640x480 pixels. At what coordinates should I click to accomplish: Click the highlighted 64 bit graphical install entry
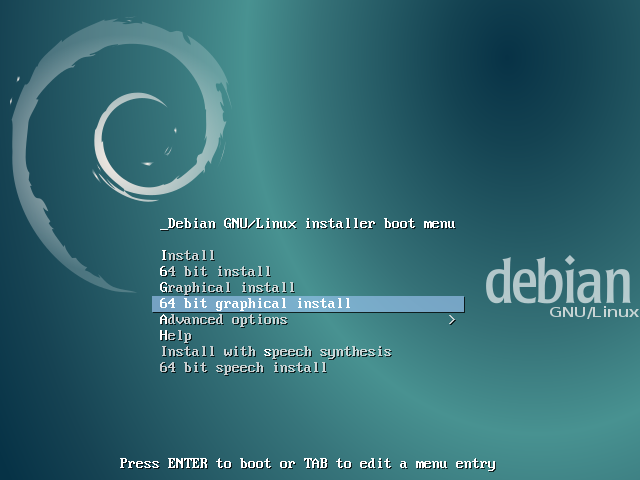click(x=255, y=304)
